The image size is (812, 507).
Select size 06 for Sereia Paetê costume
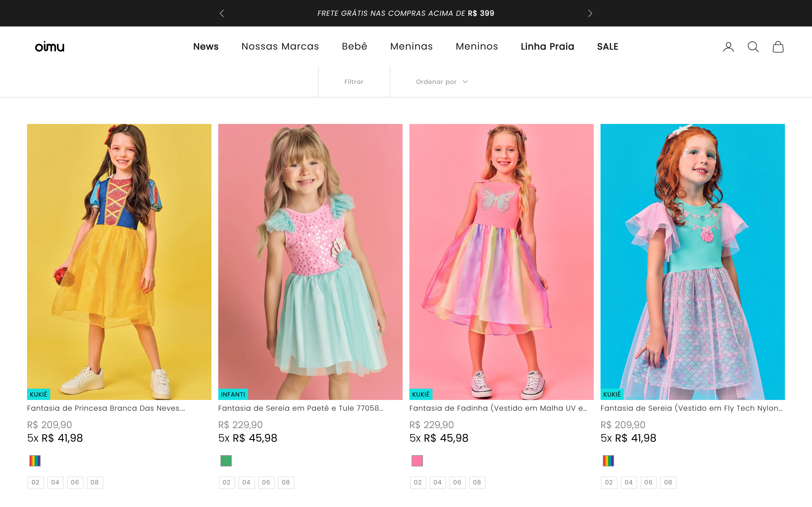(266, 482)
